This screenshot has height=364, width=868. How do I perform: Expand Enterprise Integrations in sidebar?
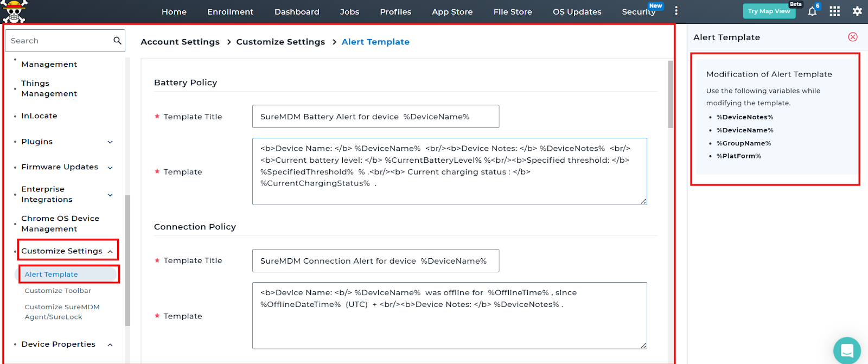coord(110,195)
